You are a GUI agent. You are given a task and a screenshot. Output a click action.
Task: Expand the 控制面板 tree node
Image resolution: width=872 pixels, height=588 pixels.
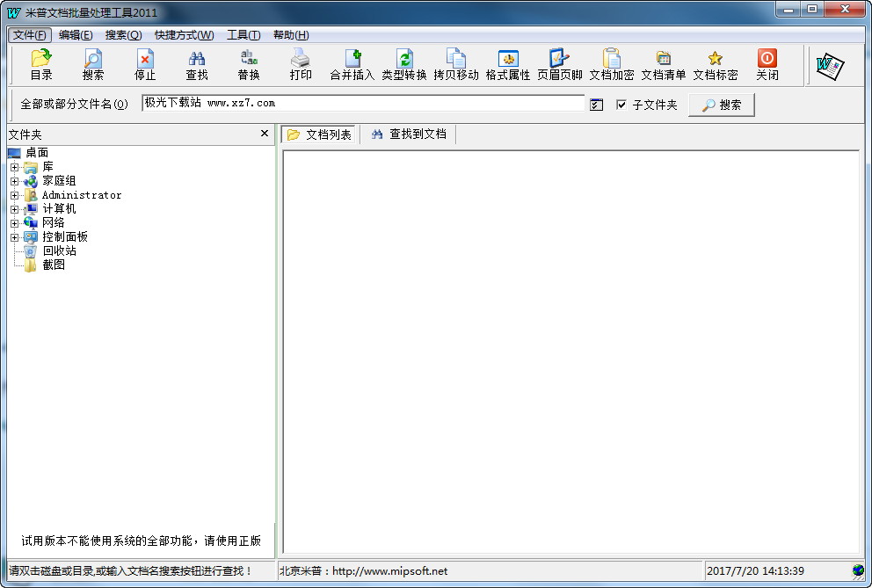point(14,237)
